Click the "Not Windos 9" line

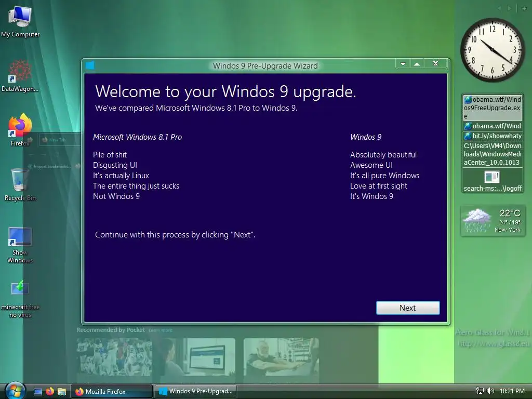[116, 196]
